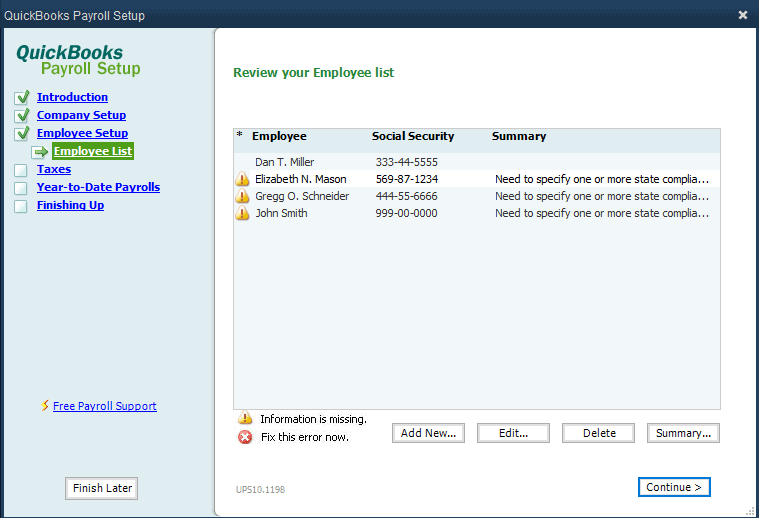759x518 pixels.
Task: Click the Social Security column header
Action: (413, 136)
